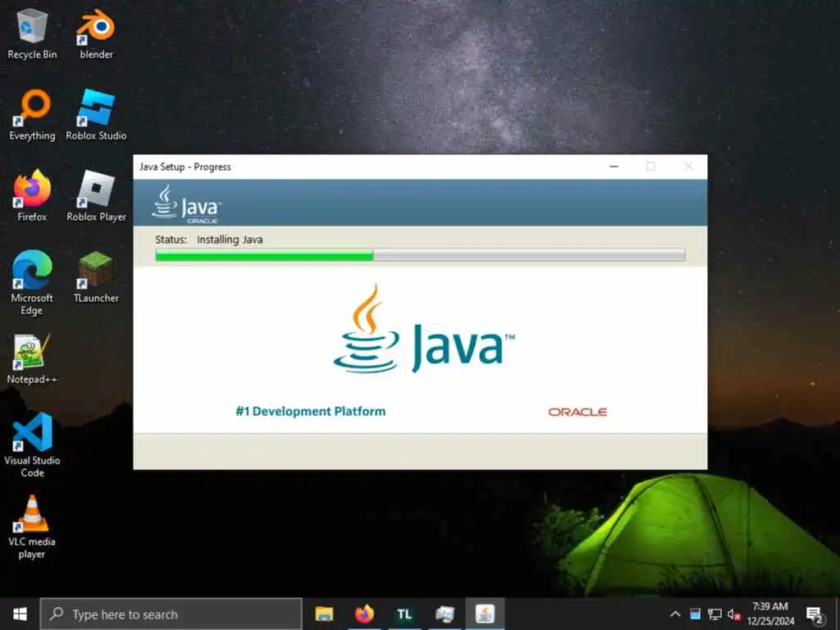Select the VLC media player icon
The width and height of the screenshot is (840, 630).
[x=32, y=527]
